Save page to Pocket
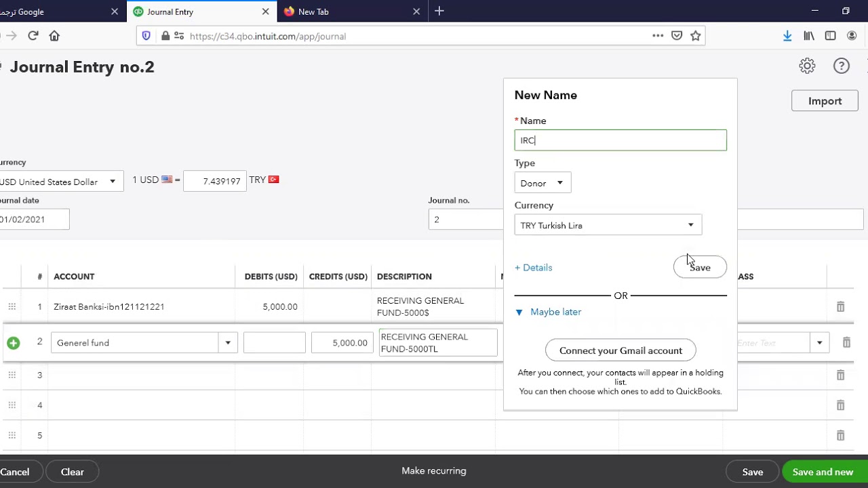This screenshot has width=868, height=488. coord(676,36)
